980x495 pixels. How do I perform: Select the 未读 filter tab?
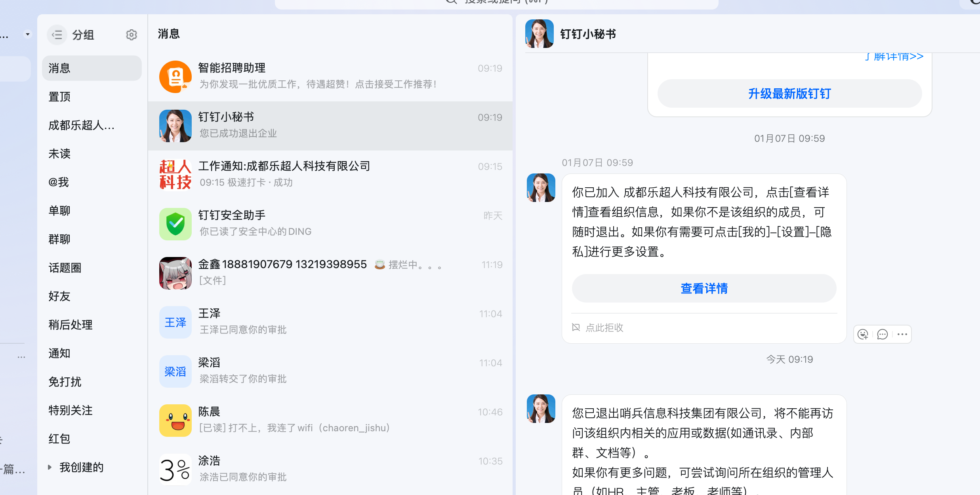[59, 154]
